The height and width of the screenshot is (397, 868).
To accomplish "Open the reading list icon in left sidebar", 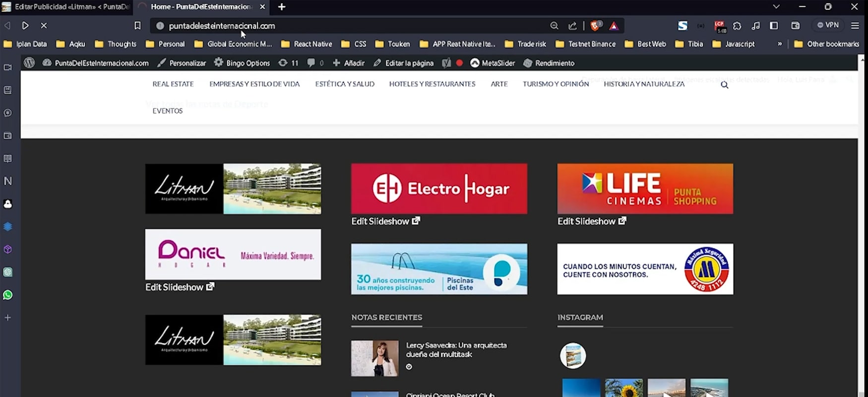I will click(x=8, y=158).
